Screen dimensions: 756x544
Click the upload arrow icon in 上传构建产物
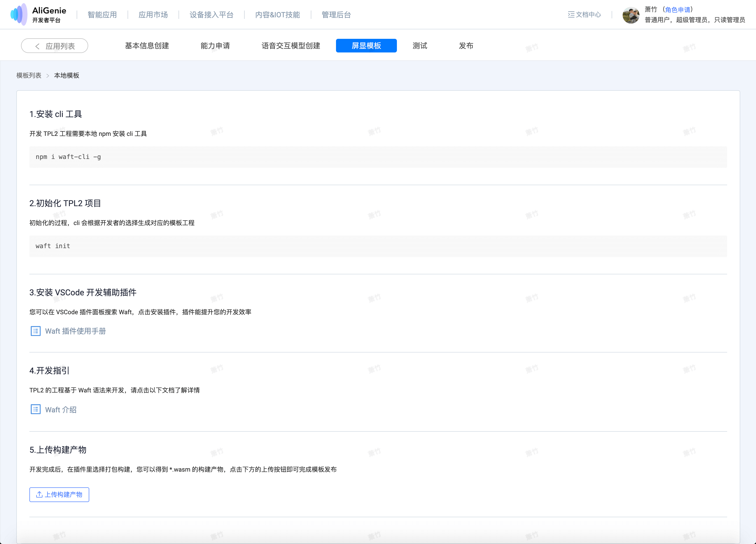click(39, 494)
